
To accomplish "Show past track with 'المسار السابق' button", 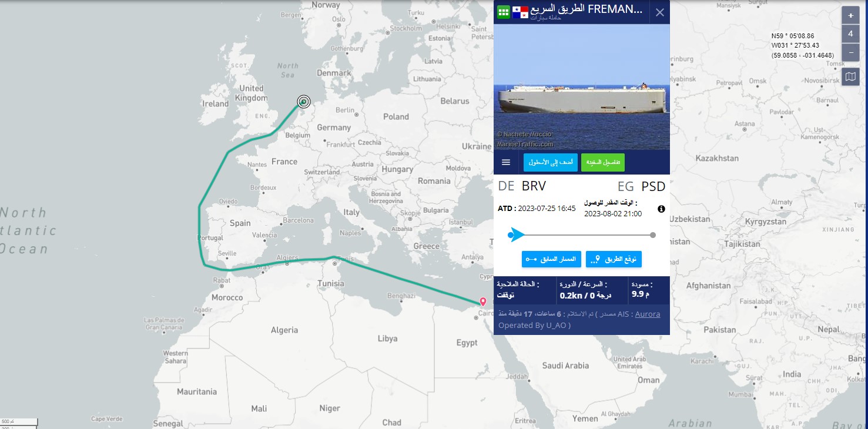I will (551, 259).
